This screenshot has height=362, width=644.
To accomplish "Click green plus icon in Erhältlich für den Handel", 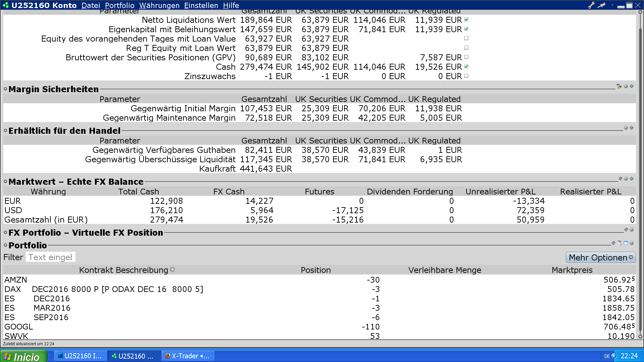I will pos(632,128).
